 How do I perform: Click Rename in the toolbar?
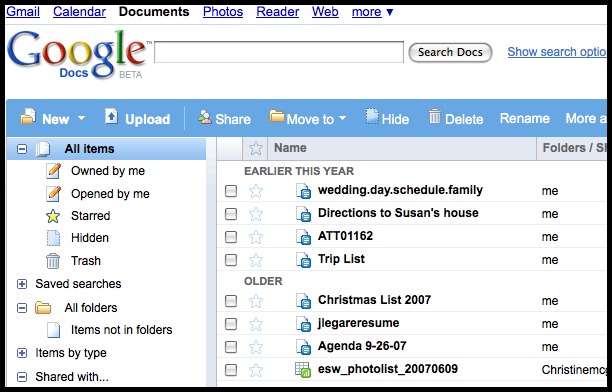(x=525, y=118)
